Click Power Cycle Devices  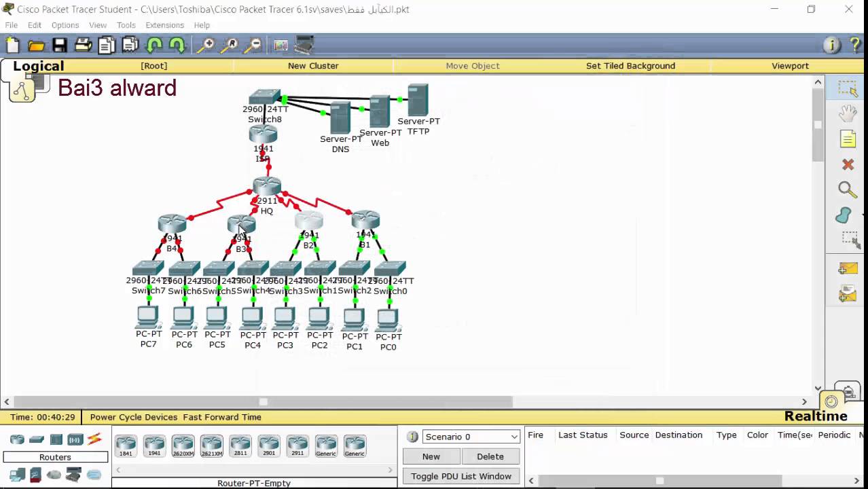[134, 417]
